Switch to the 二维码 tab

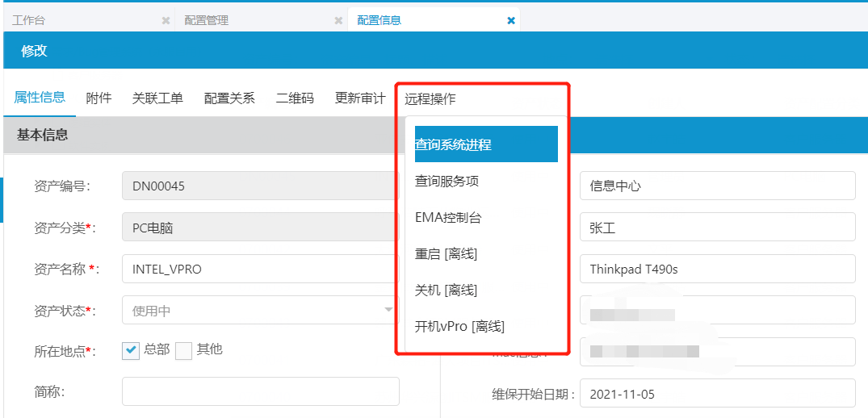click(x=295, y=98)
